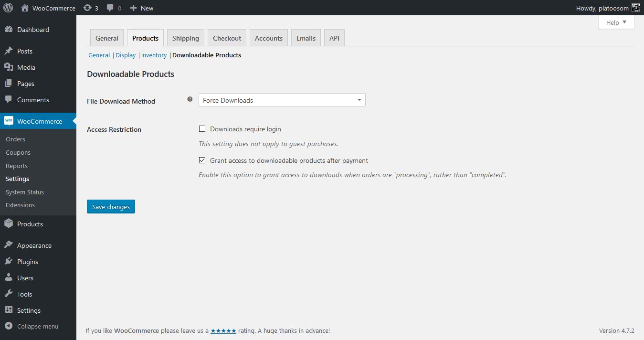This screenshot has width=644, height=340.
Task: Click the WooCommerce logo icon in sidebar
Action: (9, 121)
